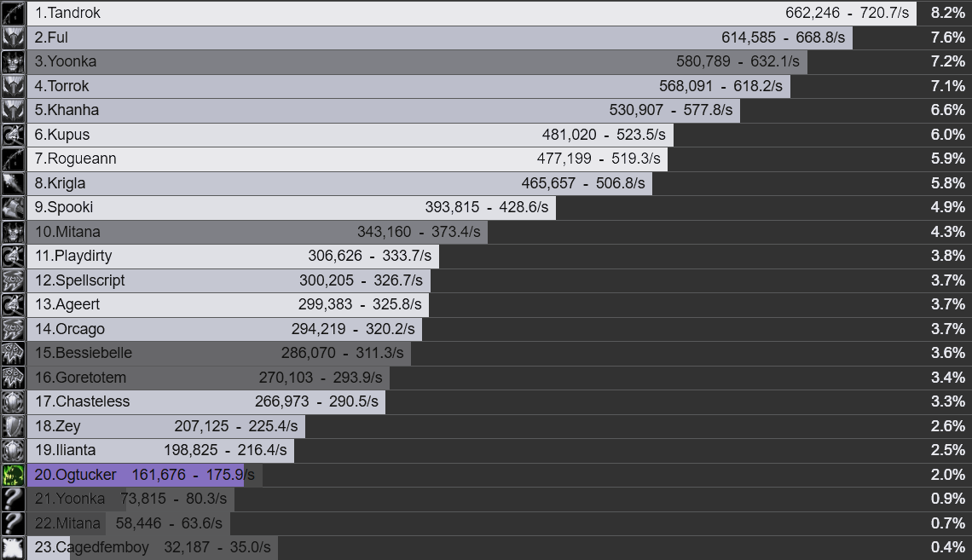972x560 pixels.
Task: Click the 2.0% share for Ogtucker
Action: point(948,475)
